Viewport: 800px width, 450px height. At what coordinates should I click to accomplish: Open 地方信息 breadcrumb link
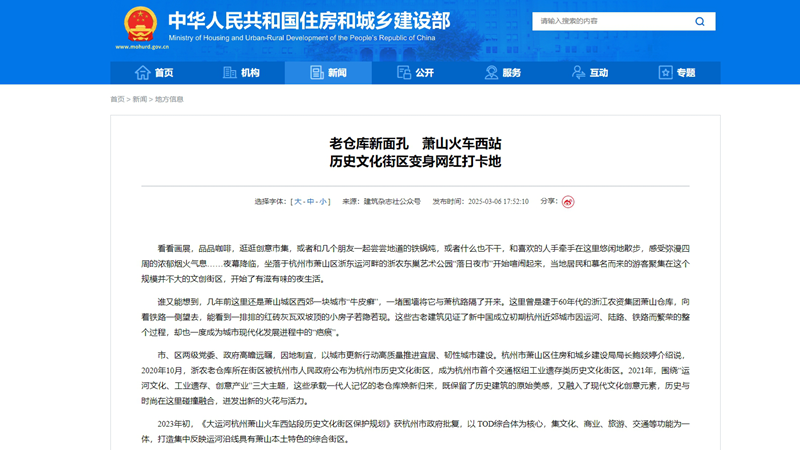tap(168, 99)
